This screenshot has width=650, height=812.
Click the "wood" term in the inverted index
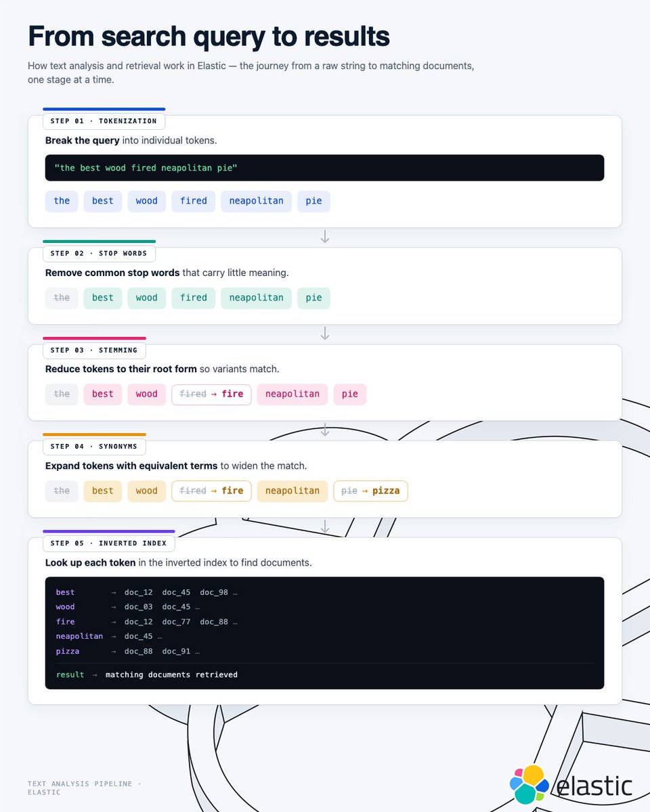pos(66,608)
